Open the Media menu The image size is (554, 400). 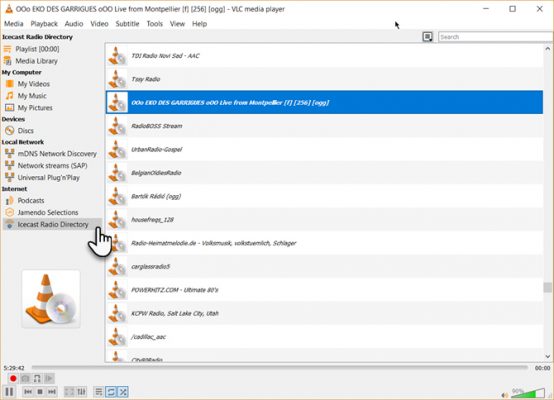tap(14, 24)
